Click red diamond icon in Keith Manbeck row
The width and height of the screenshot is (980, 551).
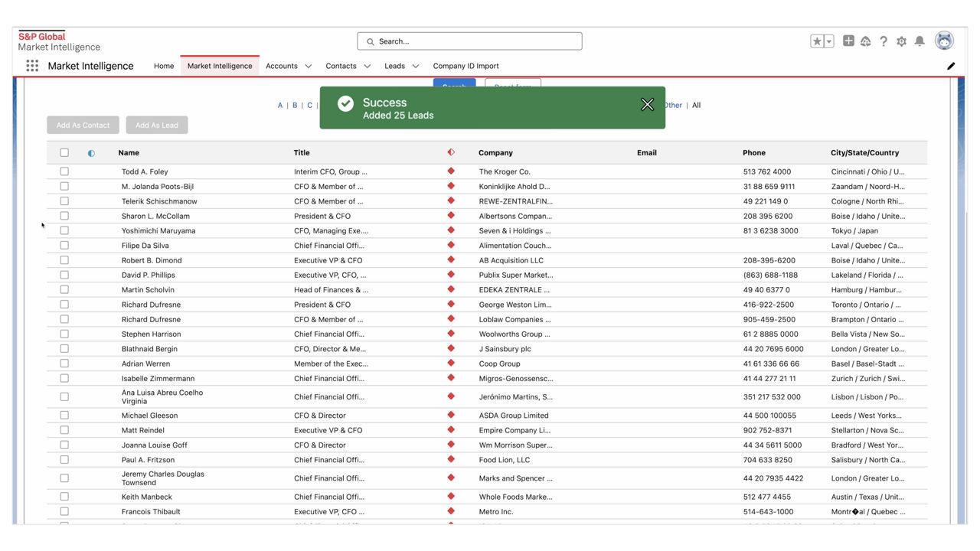pyautogui.click(x=451, y=496)
